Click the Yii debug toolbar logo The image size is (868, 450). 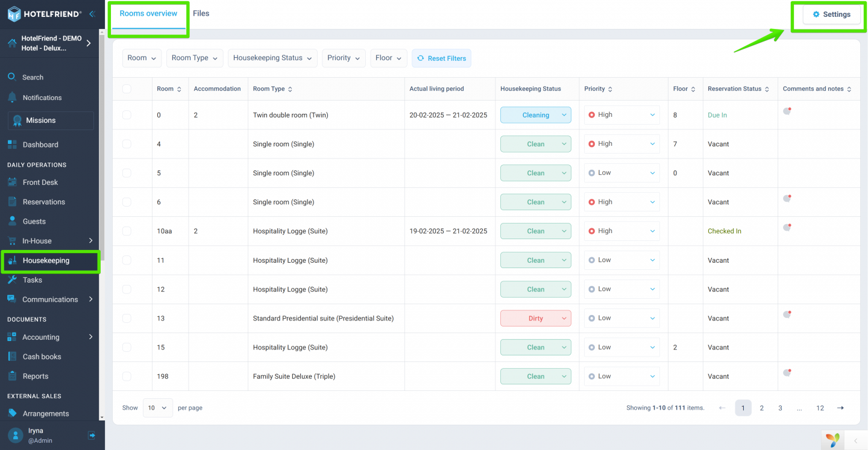(x=832, y=440)
